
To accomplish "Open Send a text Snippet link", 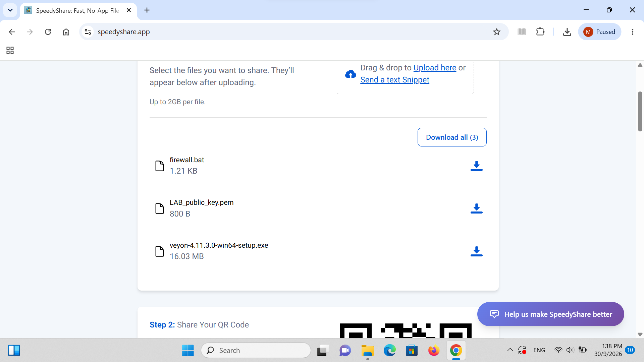I will 395,80.
